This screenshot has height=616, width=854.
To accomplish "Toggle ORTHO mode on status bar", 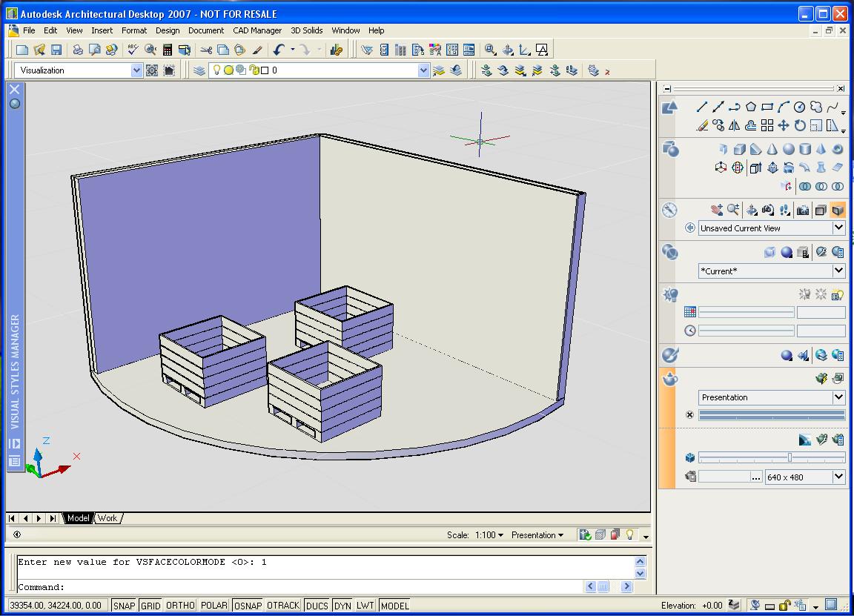I will coord(180,606).
